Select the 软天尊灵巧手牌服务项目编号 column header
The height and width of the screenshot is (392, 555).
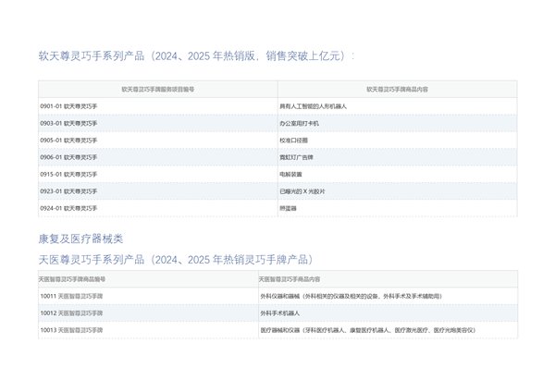click(157, 90)
